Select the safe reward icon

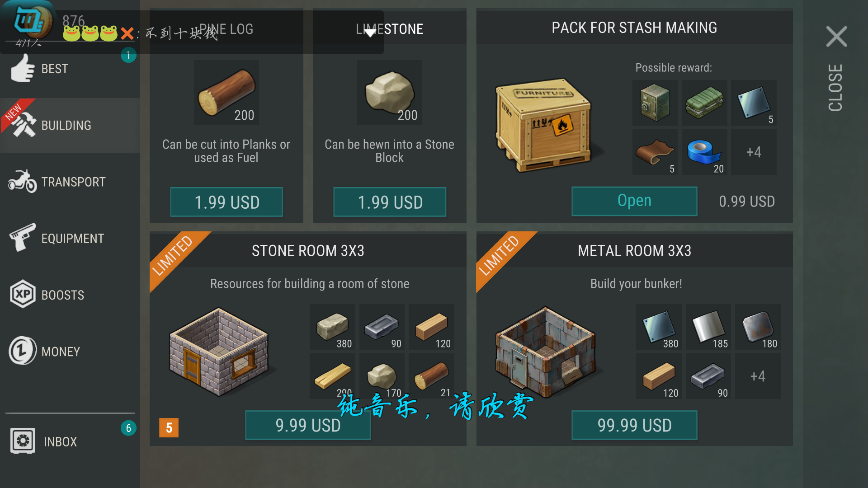[655, 103]
